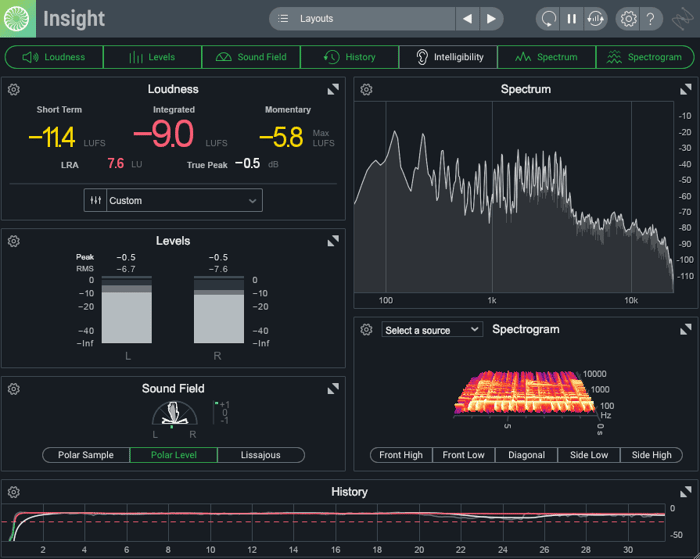Toggle the Spectrogram module tab
Viewport: 700px width, 559px height.
645,57
